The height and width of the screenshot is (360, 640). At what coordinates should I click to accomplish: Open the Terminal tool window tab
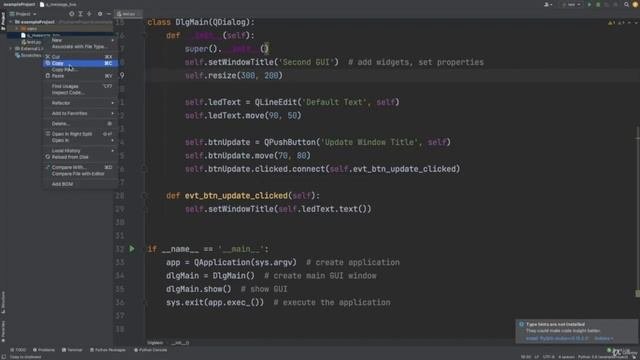(x=72, y=350)
